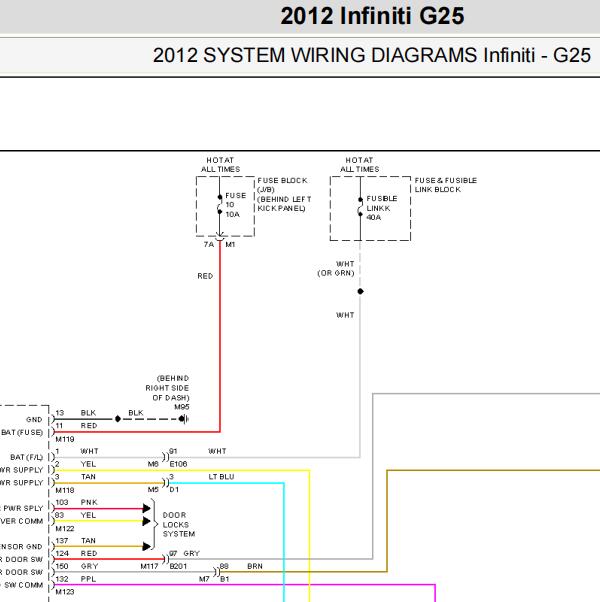
Task: Click the "(BEHIND LEFT KICK PANEL)" note
Action: (284, 204)
